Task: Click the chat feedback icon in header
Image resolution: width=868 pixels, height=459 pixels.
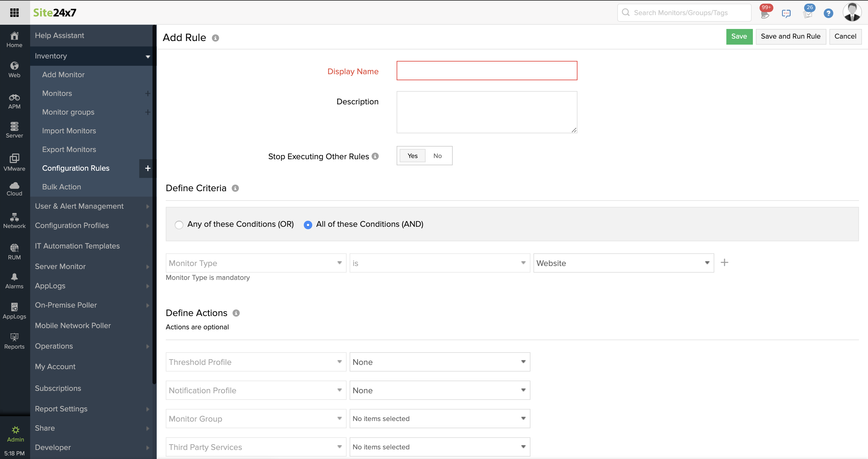Action: coord(786,13)
